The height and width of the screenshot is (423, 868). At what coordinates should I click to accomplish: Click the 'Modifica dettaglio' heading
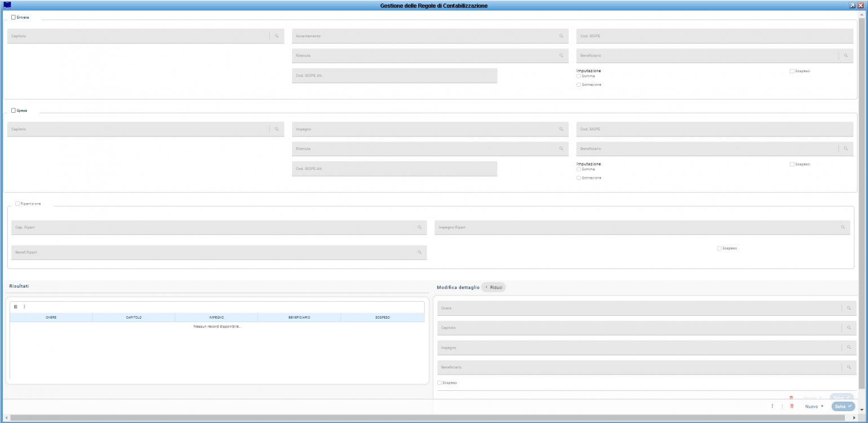tap(457, 288)
